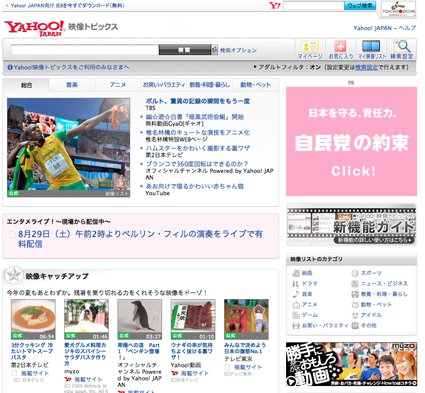
Task: Switch to the アニメ tab
Action: coord(118,85)
